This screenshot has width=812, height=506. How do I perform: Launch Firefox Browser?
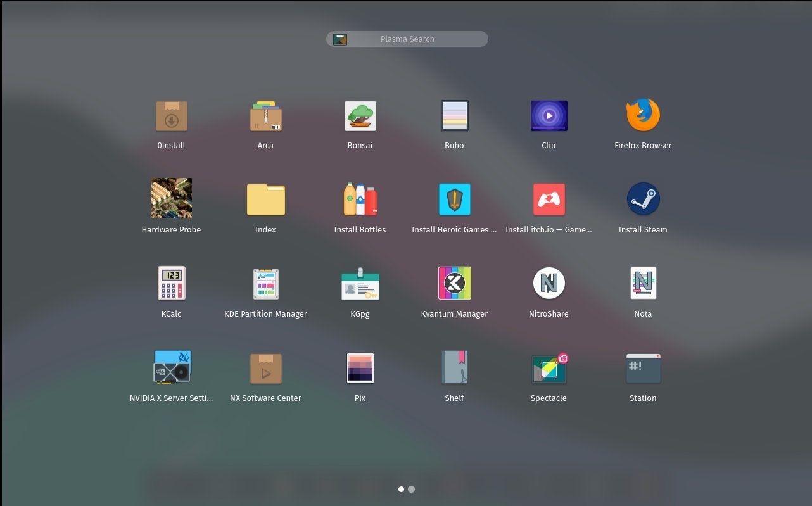point(643,115)
